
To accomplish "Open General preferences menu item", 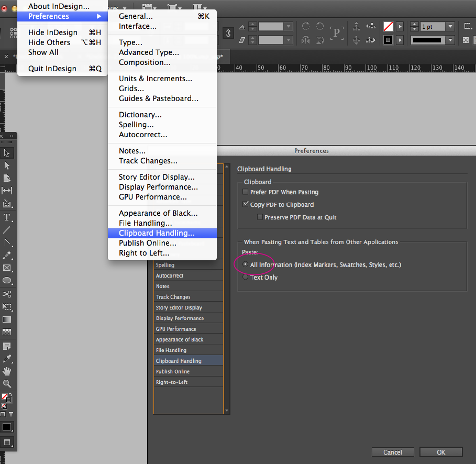I will click(x=162, y=16).
